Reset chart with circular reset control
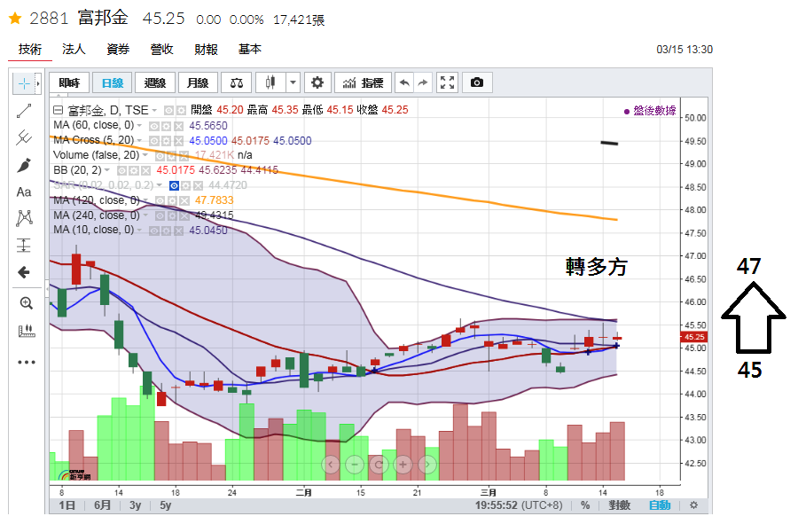Viewport: 798px width, 532px height. 379,465
